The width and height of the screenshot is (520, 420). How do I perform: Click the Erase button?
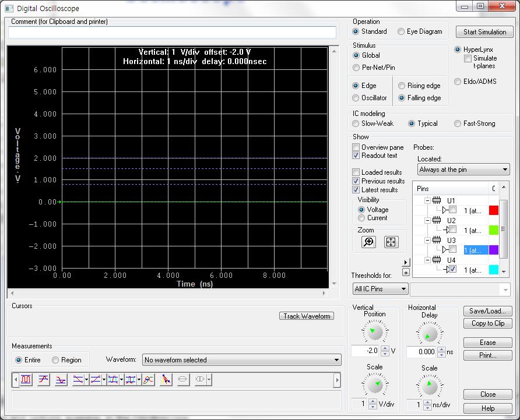(x=487, y=343)
